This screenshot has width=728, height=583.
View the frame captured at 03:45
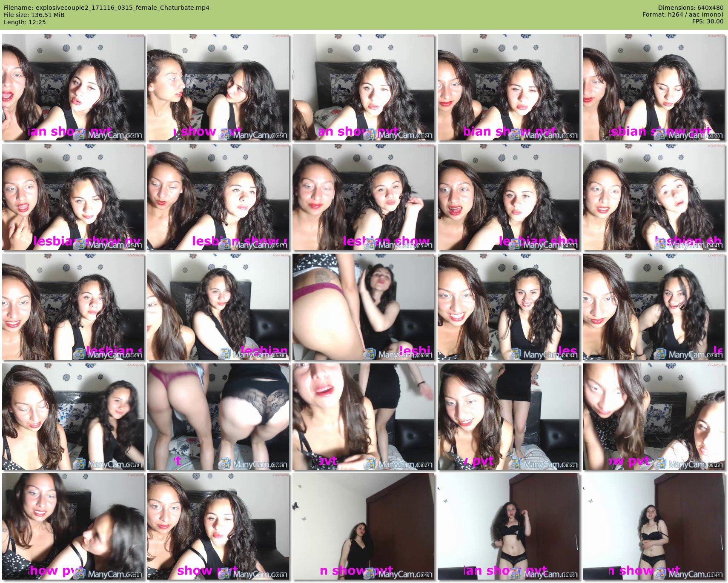[364, 197]
